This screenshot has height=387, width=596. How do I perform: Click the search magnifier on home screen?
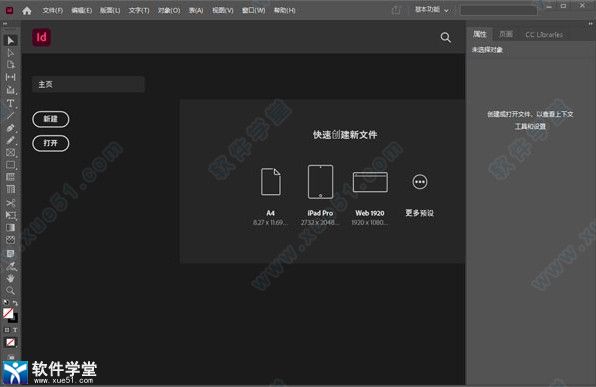(x=445, y=37)
